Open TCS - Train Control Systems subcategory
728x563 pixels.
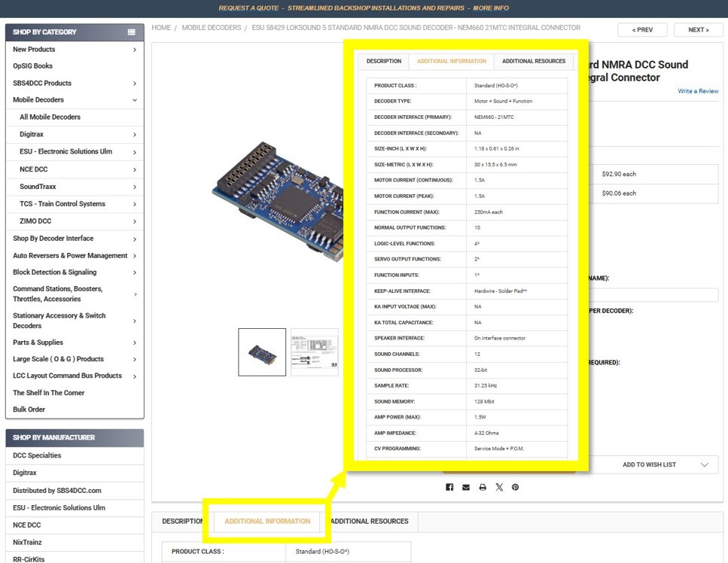pos(62,204)
